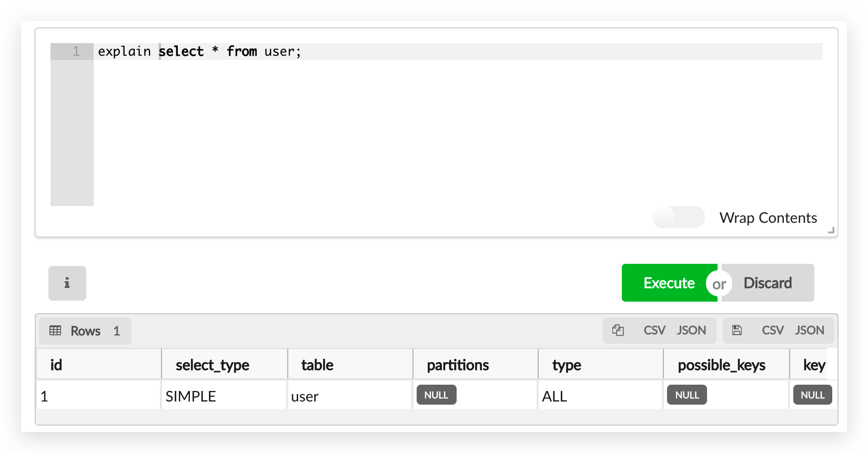Execute the SQL query

pyautogui.click(x=669, y=283)
